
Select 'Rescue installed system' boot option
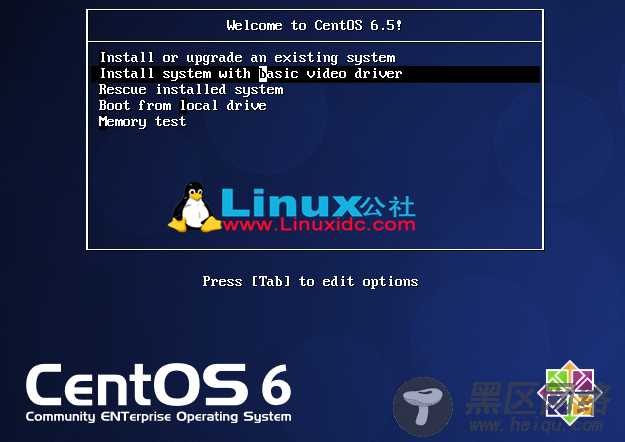click(191, 90)
